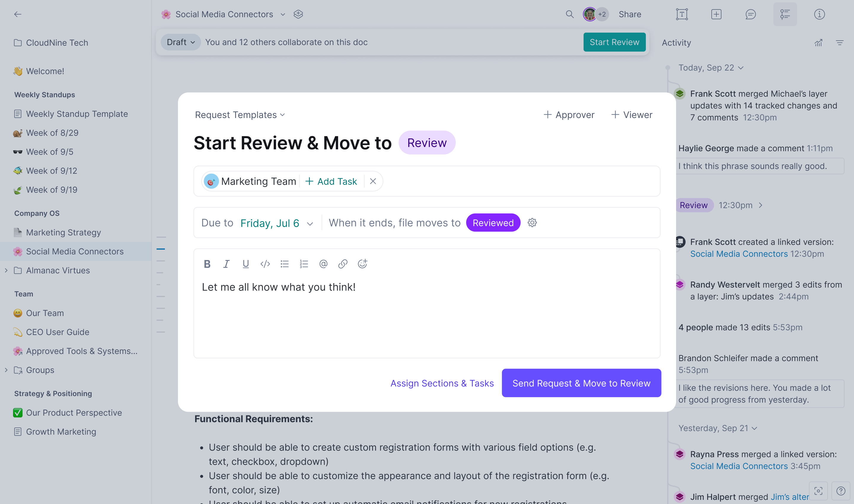The width and height of the screenshot is (854, 504).
Task: Toggle bold formatting in message editor
Action: (207, 264)
